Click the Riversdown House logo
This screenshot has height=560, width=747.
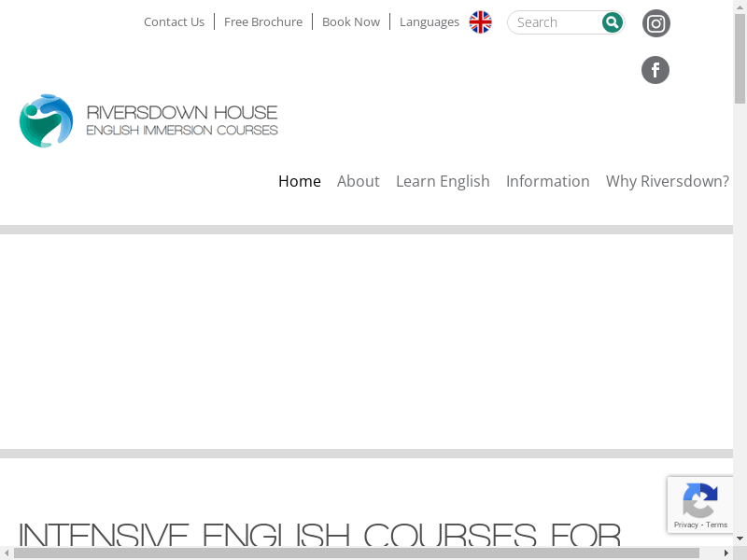(148, 121)
